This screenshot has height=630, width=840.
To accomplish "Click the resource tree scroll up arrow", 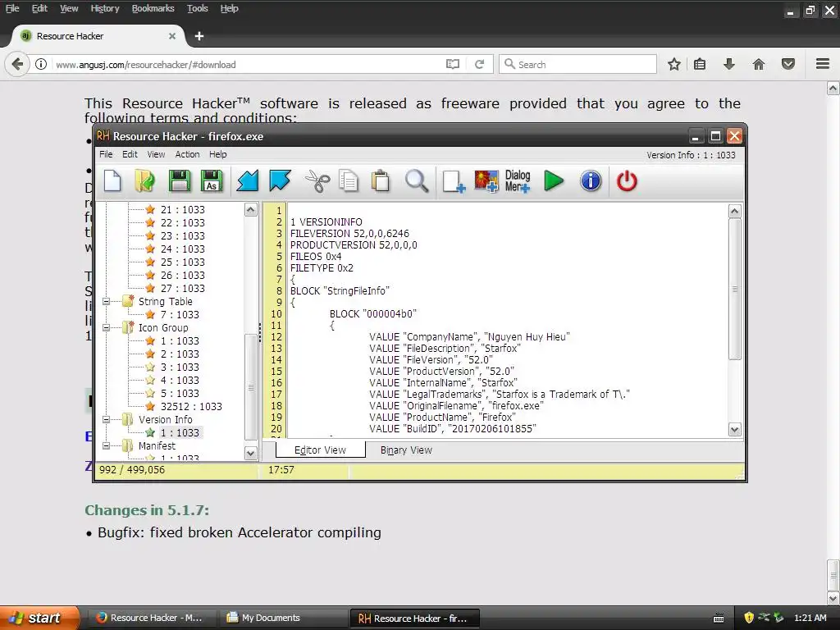I will (x=251, y=209).
